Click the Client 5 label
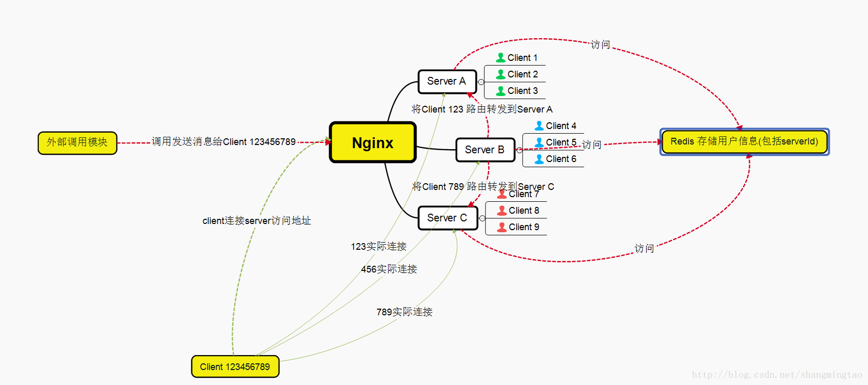This screenshot has width=868, height=385. [561, 142]
